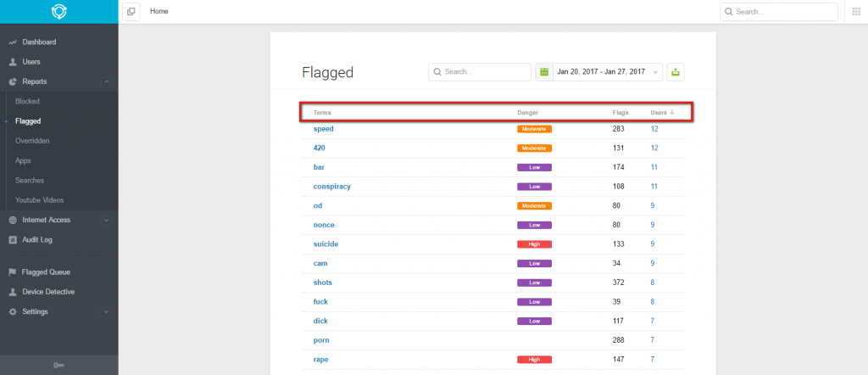868x375 pixels.
Task: Click the High badge on 'suicide' row
Action: click(x=534, y=244)
